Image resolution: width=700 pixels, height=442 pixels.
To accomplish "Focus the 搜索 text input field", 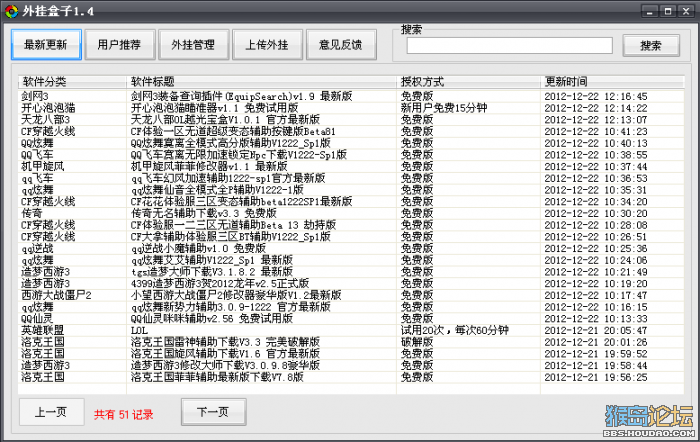I will coord(509,46).
